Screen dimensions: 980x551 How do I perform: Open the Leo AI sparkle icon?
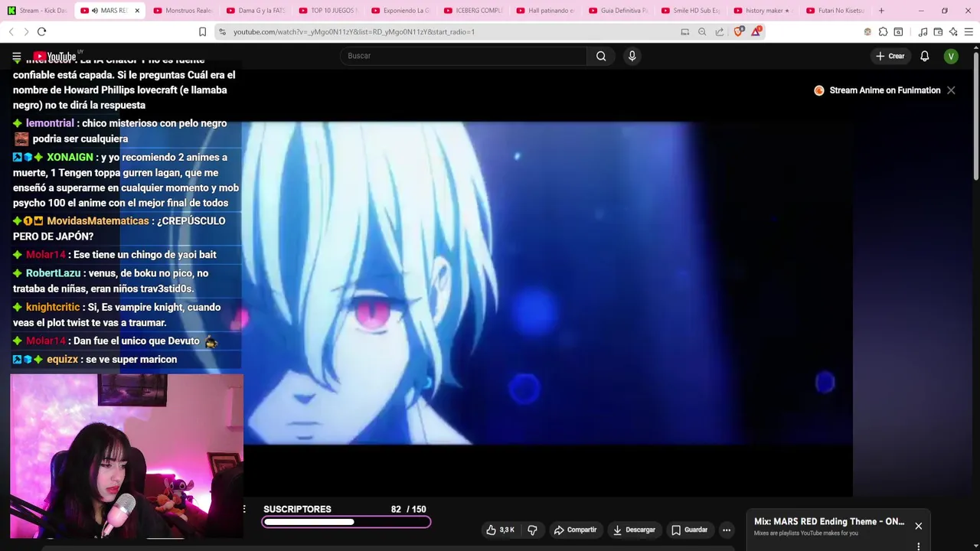953,31
